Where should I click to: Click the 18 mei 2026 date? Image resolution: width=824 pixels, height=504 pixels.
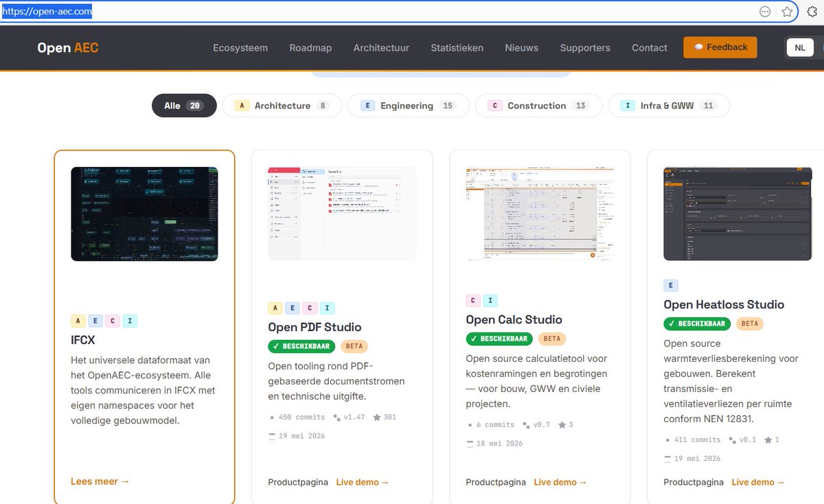pyautogui.click(x=500, y=444)
